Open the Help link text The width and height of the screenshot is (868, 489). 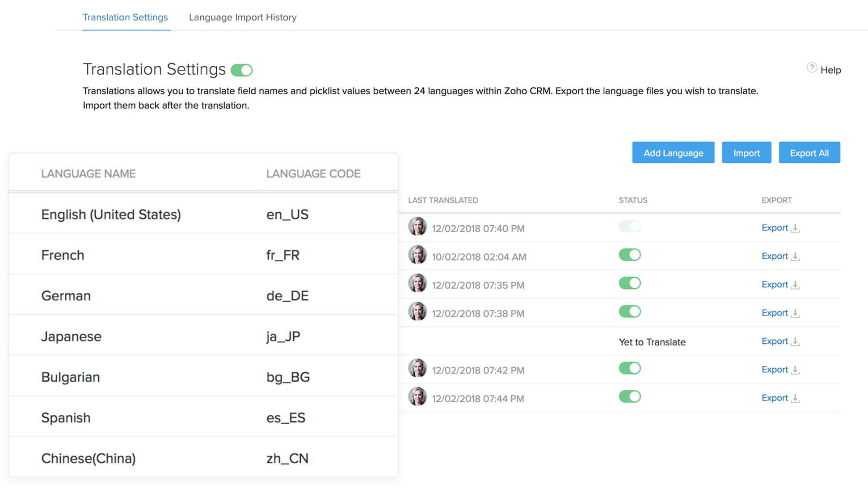(830, 70)
